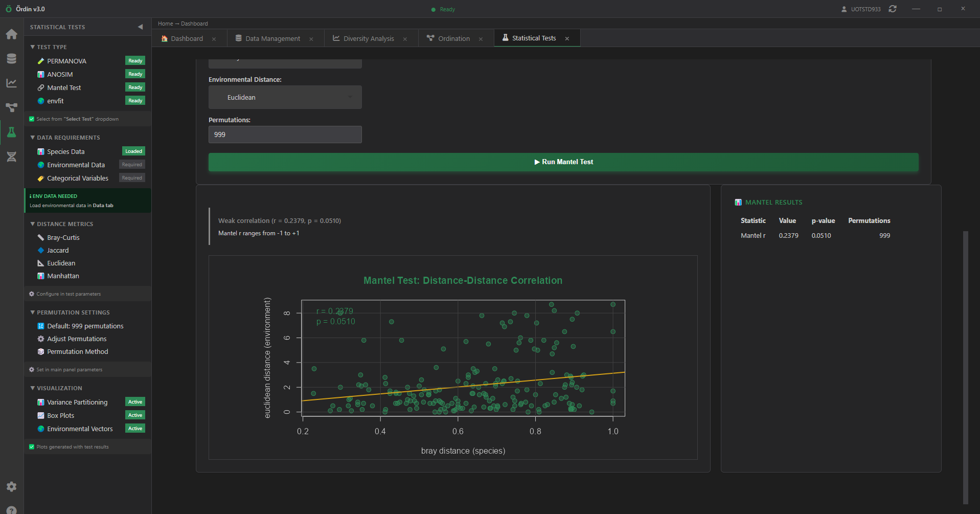
Task: Select the flask statistical tests icon
Action: point(11,132)
